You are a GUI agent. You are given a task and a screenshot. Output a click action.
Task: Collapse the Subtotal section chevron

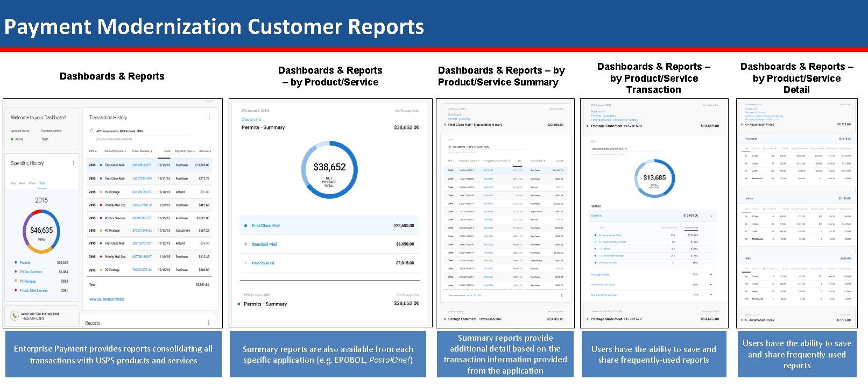click(x=711, y=216)
